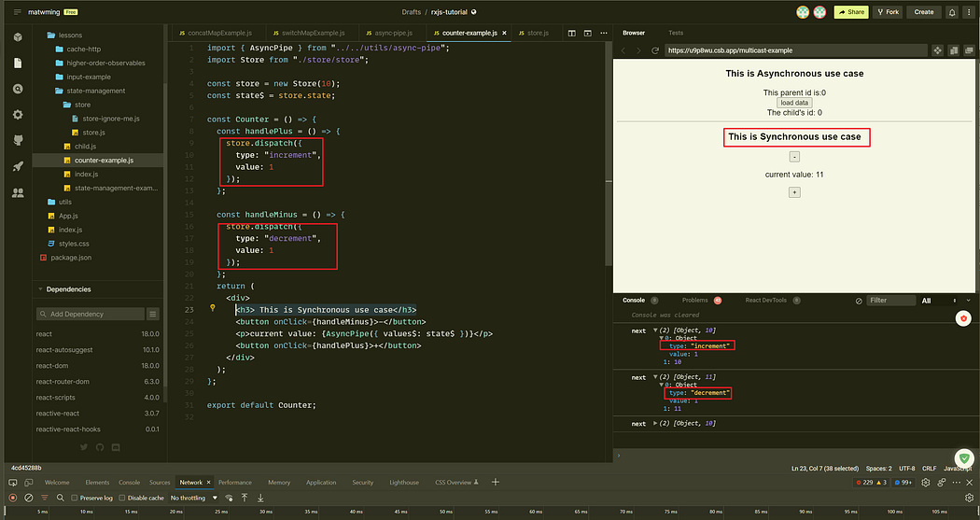Click the Share button
The height and width of the screenshot is (520, 980).
click(x=851, y=12)
